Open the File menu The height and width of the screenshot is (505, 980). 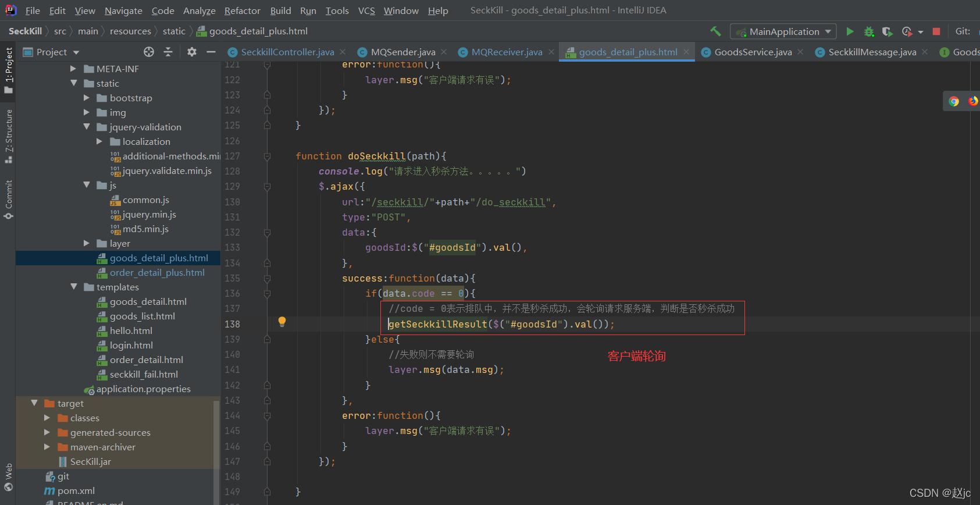[x=33, y=10]
